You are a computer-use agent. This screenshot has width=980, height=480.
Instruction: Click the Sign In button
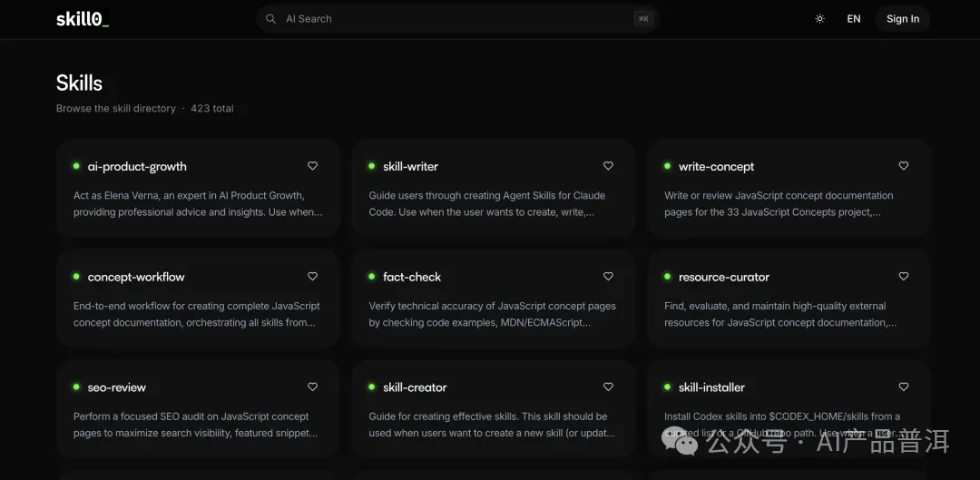[x=902, y=19]
